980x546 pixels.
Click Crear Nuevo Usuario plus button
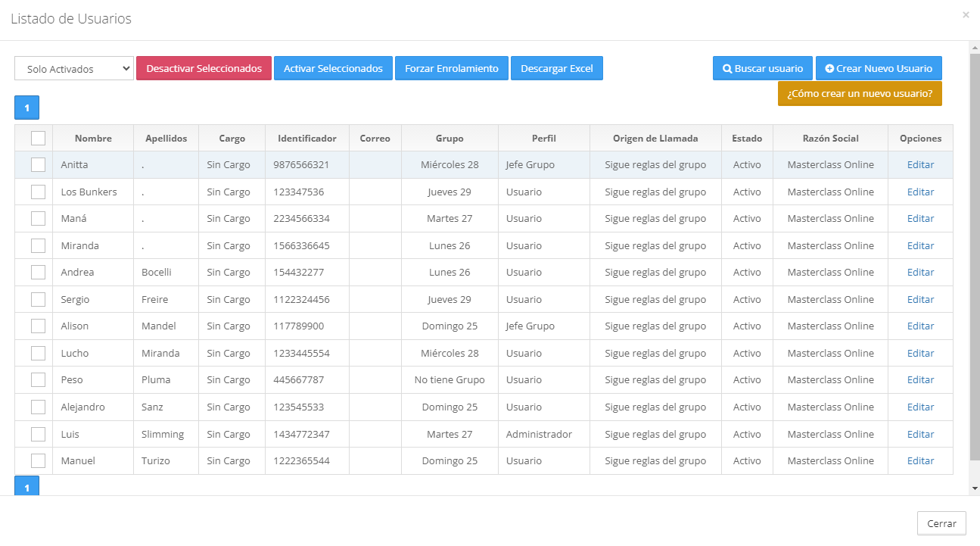point(878,68)
